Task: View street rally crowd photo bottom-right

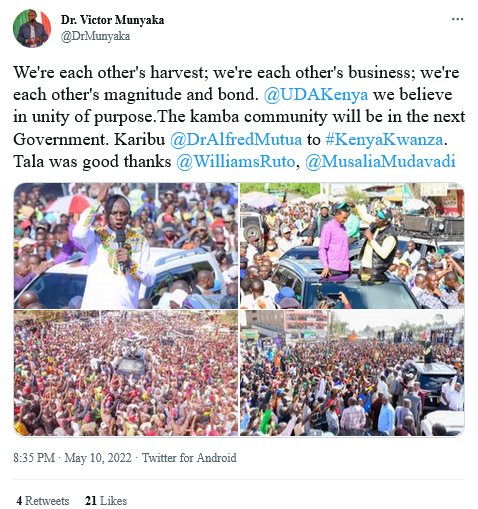Action: (x=352, y=373)
